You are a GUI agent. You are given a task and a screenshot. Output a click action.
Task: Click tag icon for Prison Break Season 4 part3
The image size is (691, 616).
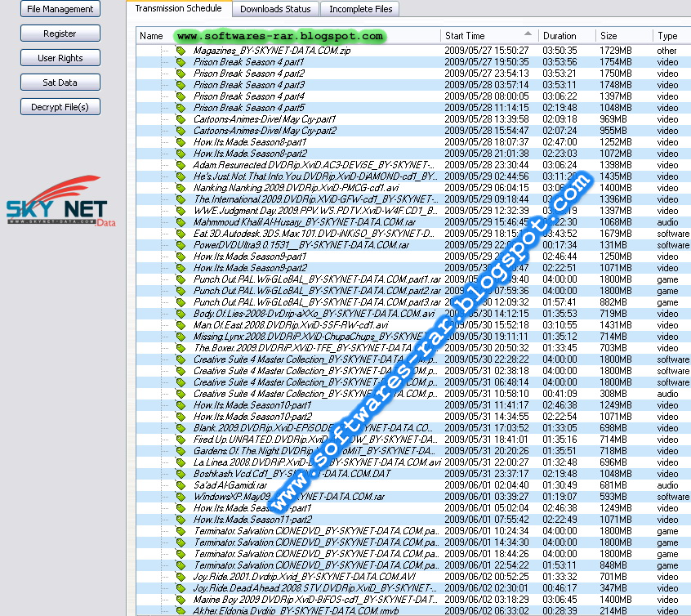pos(181,85)
